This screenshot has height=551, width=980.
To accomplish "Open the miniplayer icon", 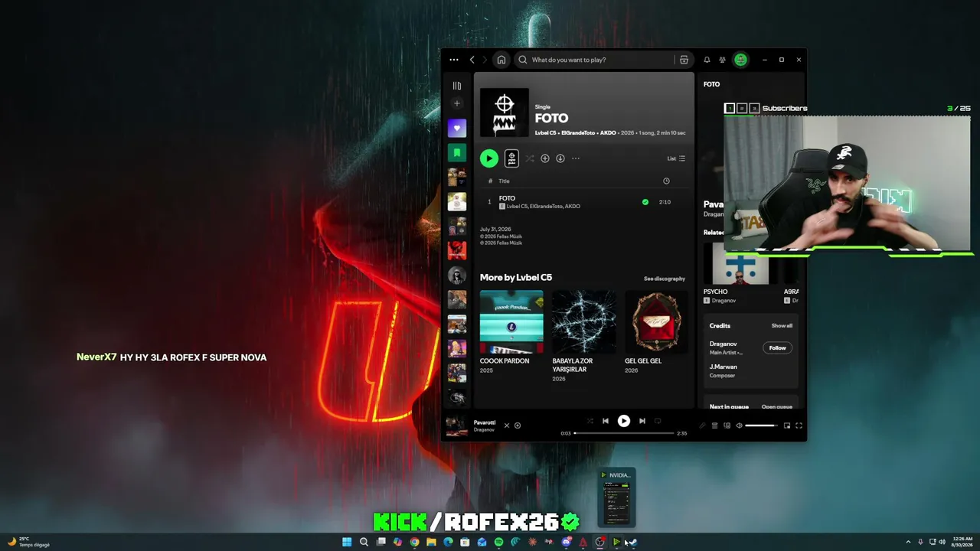I will point(786,425).
